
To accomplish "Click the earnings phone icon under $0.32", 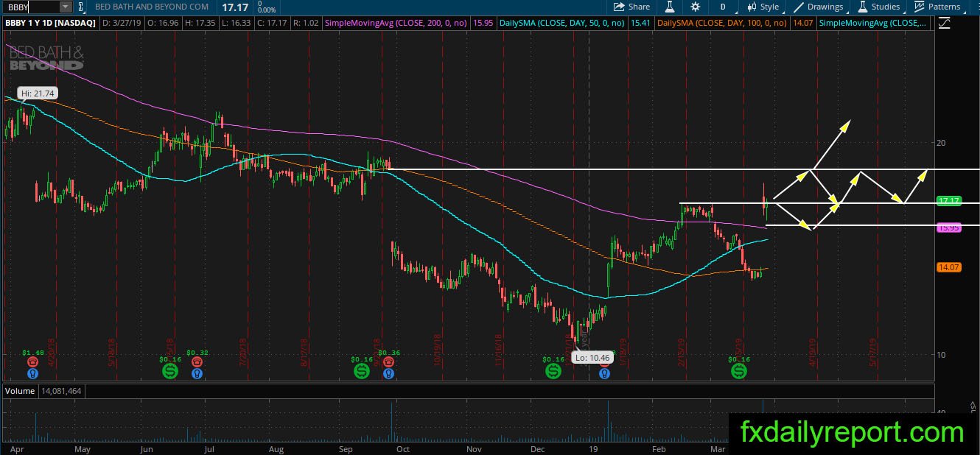I will (197, 362).
